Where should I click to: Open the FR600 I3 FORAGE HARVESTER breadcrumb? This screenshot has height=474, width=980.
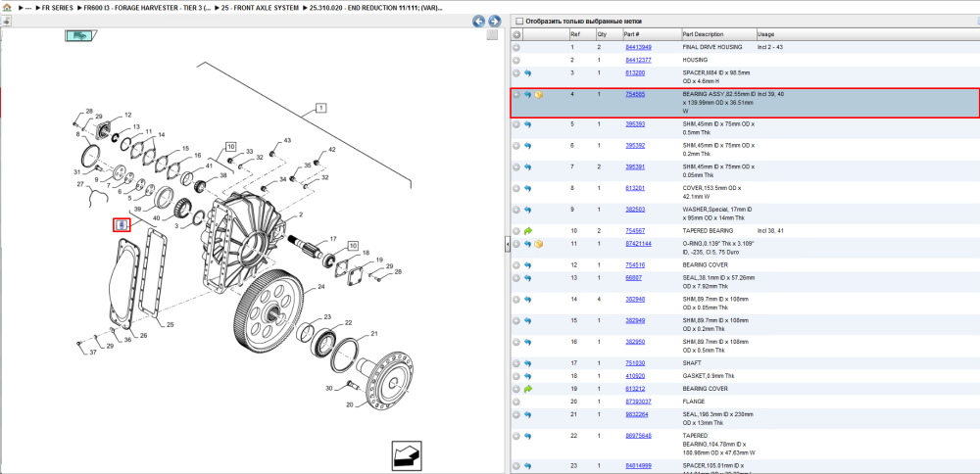pos(147,8)
